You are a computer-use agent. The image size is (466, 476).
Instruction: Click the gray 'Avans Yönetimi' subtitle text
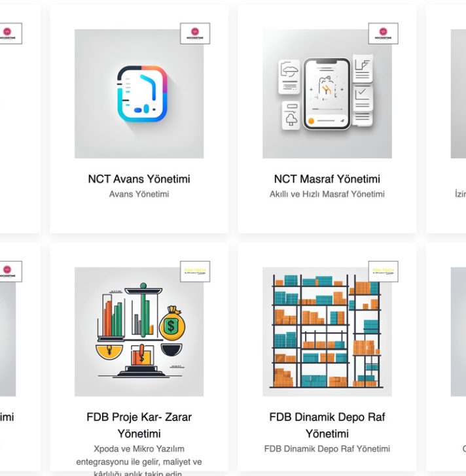[139, 194]
